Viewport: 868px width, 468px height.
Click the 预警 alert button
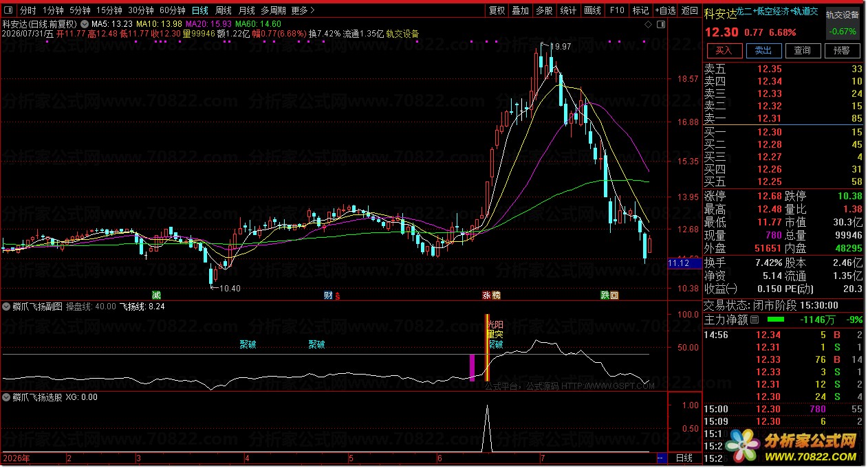842,51
